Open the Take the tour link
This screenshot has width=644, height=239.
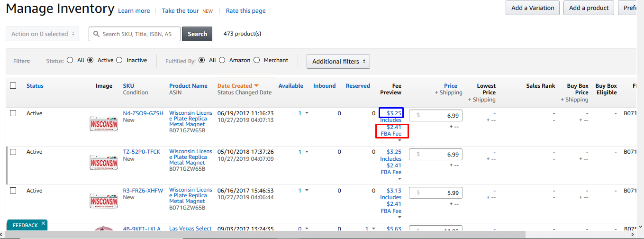tap(181, 10)
